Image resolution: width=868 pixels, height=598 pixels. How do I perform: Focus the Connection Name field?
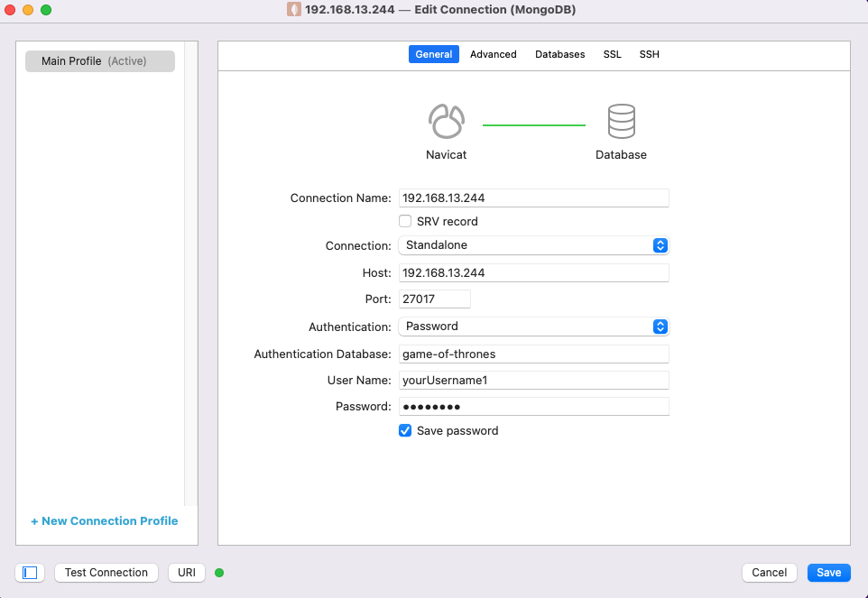tap(533, 198)
